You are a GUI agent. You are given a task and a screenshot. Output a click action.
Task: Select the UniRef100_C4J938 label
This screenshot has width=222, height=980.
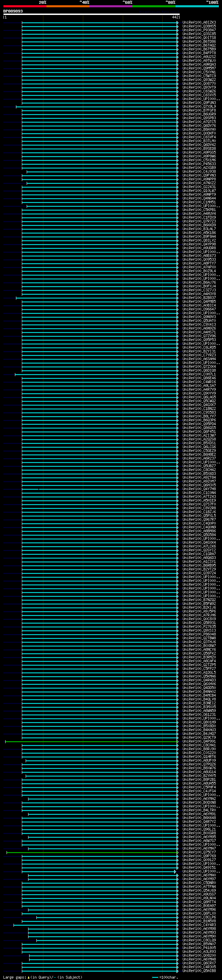[x=199, y=172]
